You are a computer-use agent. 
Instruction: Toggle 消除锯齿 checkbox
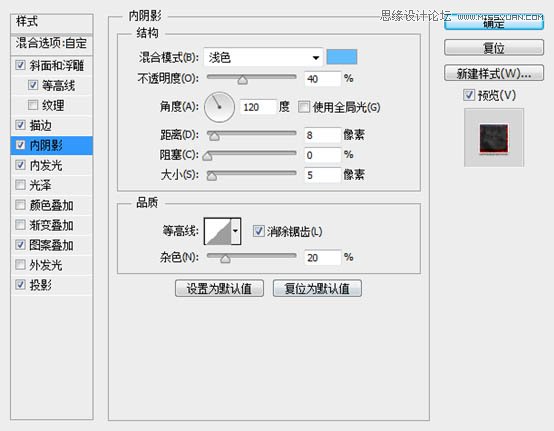pos(259,231)
